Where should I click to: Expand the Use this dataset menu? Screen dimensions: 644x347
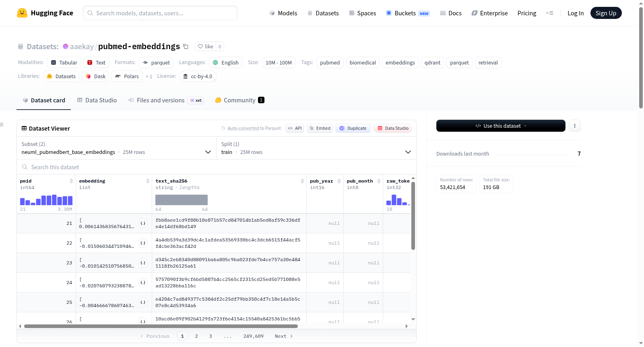point(501,126)
